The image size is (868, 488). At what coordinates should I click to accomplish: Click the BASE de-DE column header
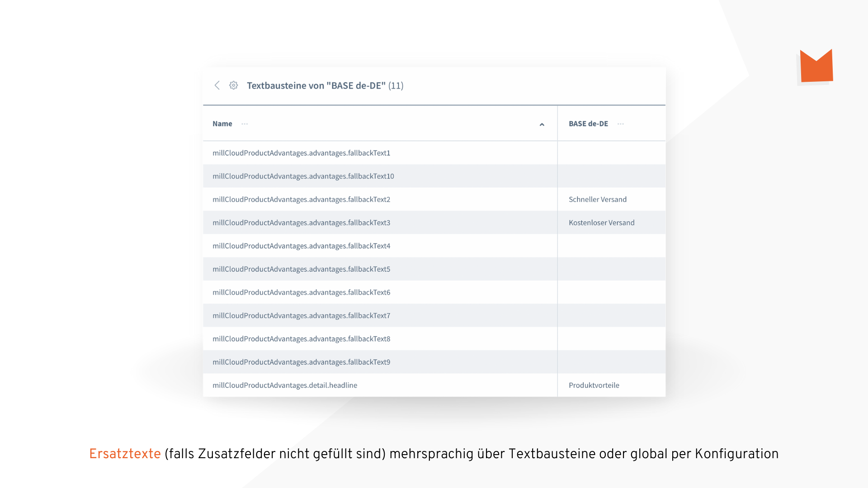click(588, 124)
